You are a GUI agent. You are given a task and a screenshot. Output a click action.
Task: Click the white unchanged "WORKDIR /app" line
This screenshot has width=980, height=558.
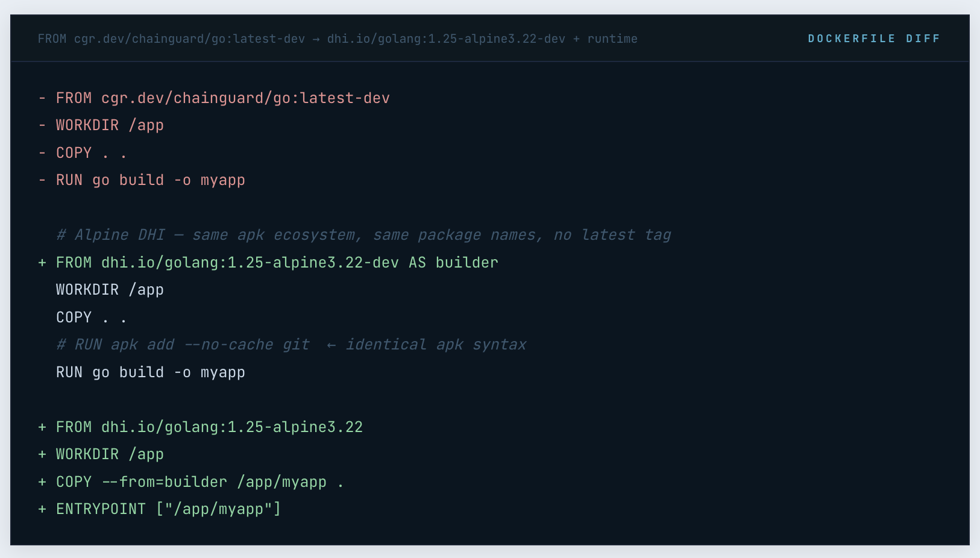(x=110, y=290)
